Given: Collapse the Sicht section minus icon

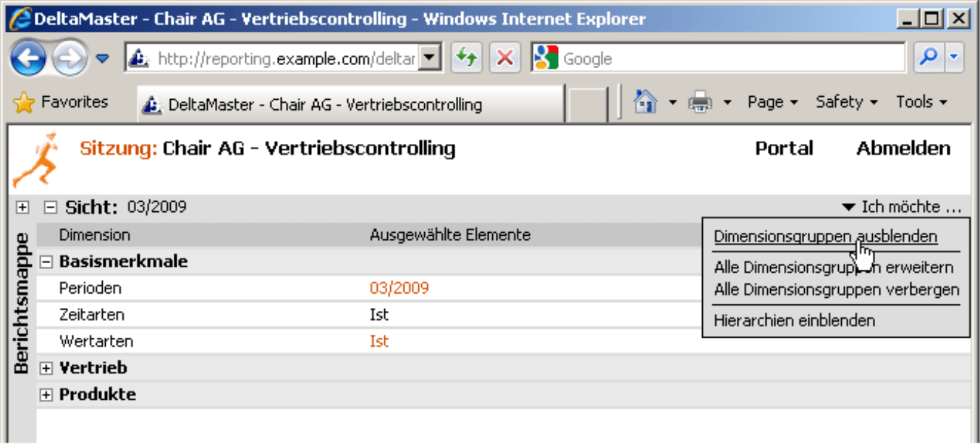Looking at the screenshot, I should 50,208.
